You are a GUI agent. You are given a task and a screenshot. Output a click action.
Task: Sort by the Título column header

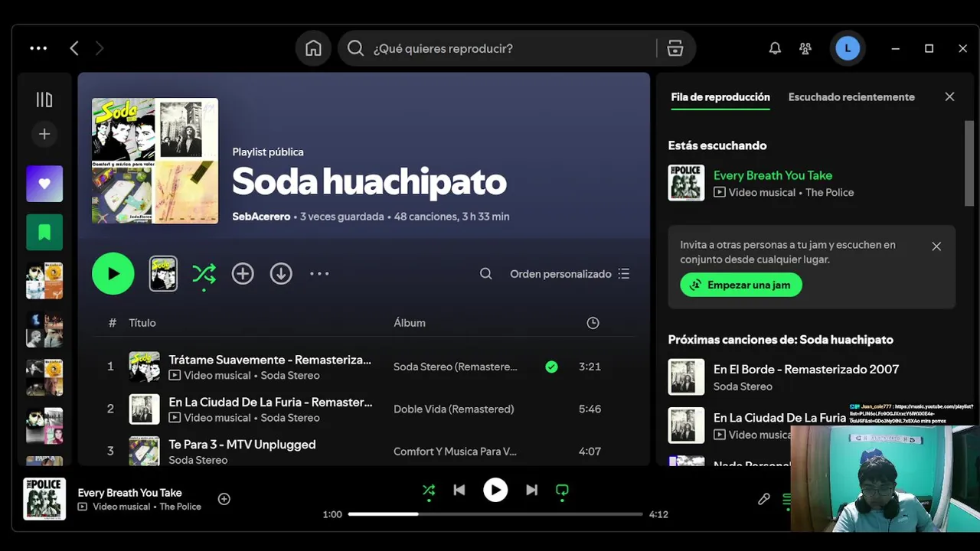tap(142, 323)
